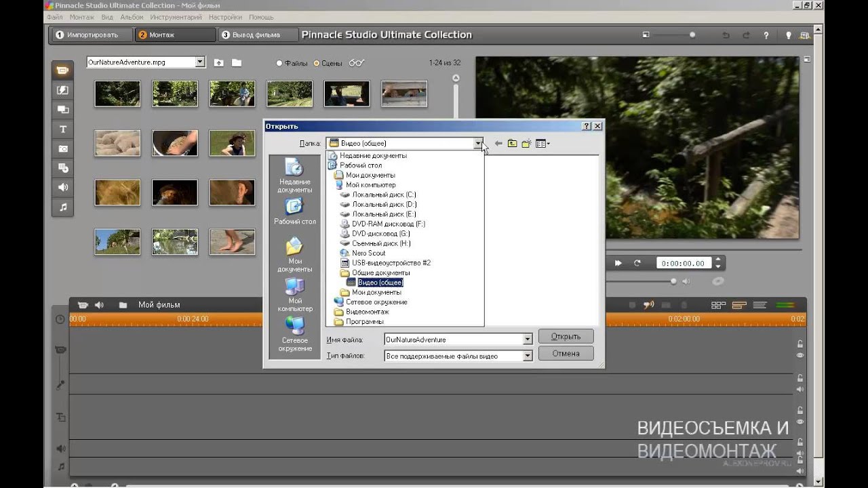The width and height of the screenshot is (868, 488).
Task: Go to Недавние документы in places bar
Action: 294,176
